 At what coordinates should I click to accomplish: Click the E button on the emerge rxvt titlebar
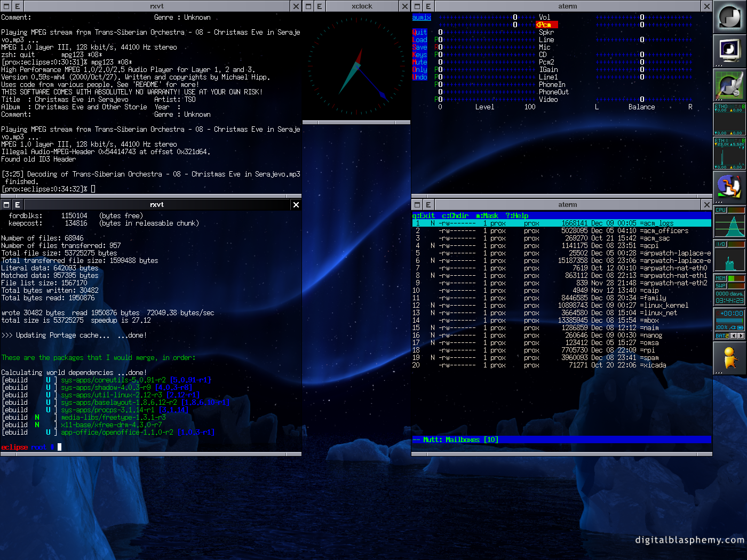[x=18, y=205]
